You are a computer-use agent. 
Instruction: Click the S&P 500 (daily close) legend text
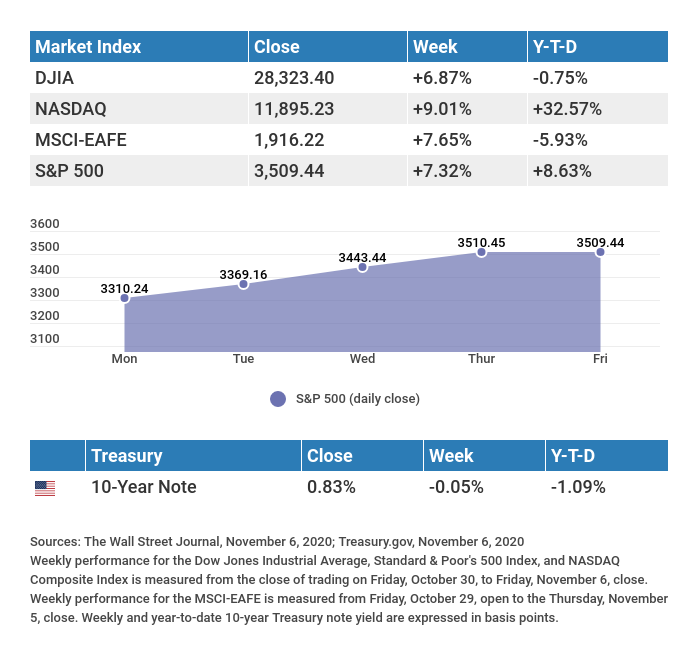point(358,399)
